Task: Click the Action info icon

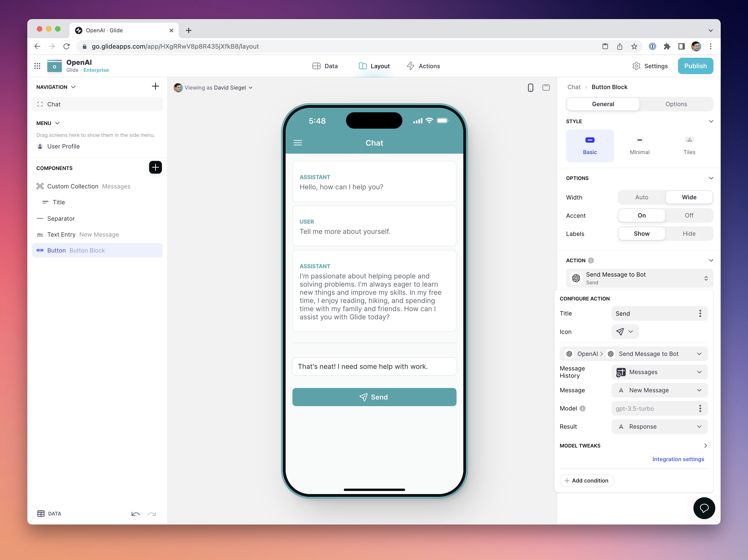Action: coord(590,260)
